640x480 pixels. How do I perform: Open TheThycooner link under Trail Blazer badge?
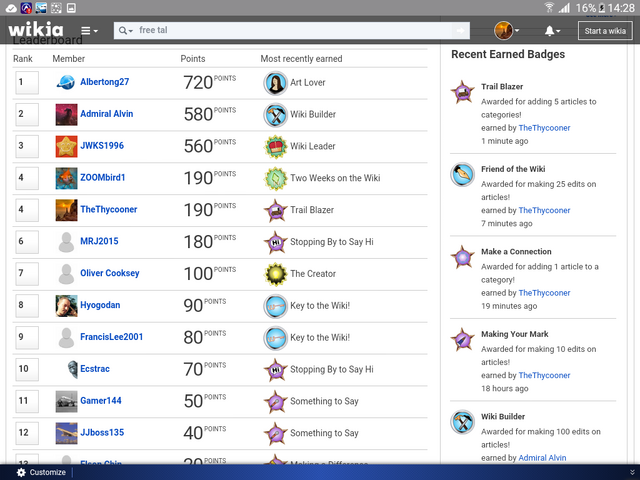click(x=544, y=128)
